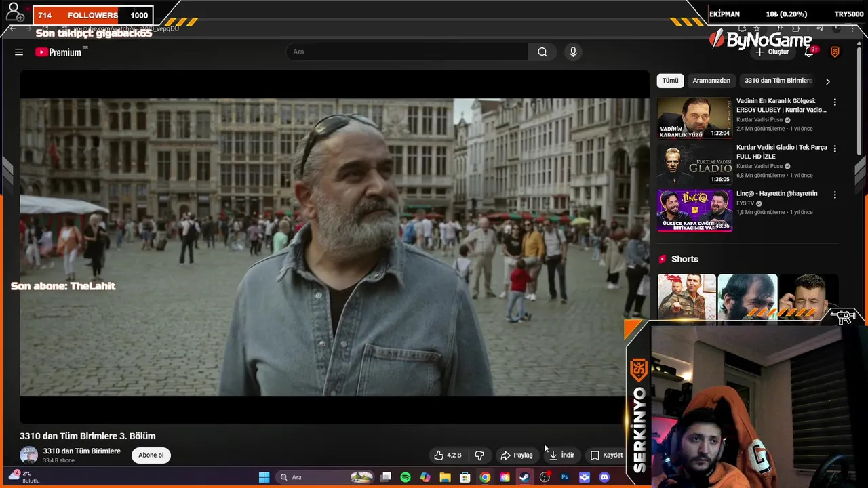Click the main video player frame
This screenshot has width=868, height=488.
(x=334, y=247)
